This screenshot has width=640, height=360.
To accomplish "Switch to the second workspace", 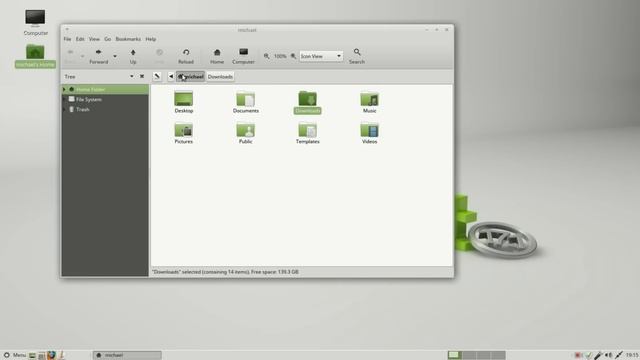I will pos(469,355).
